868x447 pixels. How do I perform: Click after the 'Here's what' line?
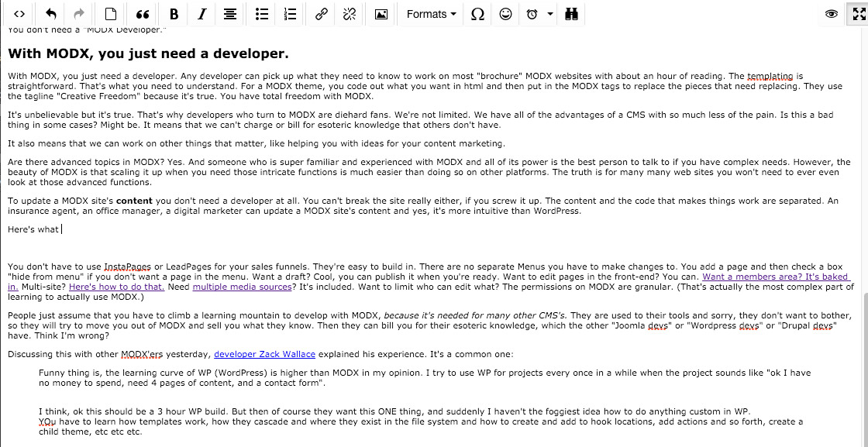62,229
